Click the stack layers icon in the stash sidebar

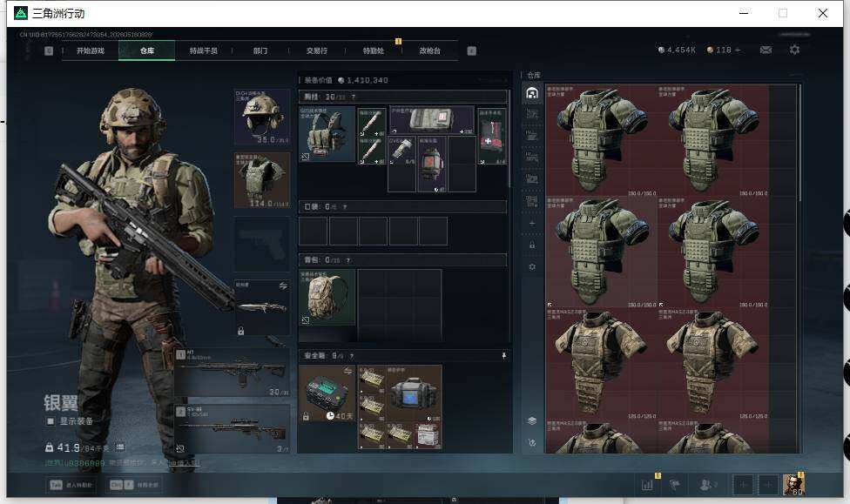532,420
